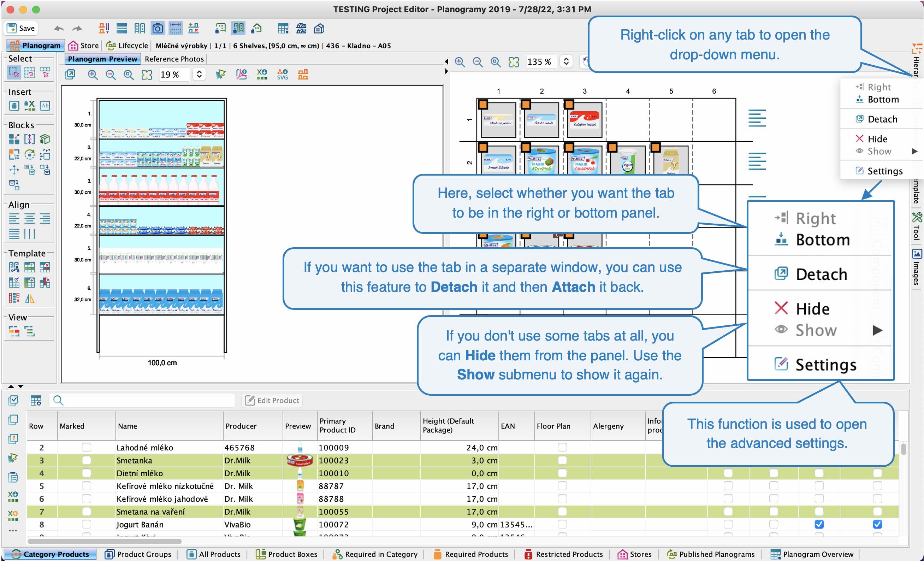Export the preview as SVG
Image resolution: width=924 pixels, height=561 pixels.
(x=282, y=74)
